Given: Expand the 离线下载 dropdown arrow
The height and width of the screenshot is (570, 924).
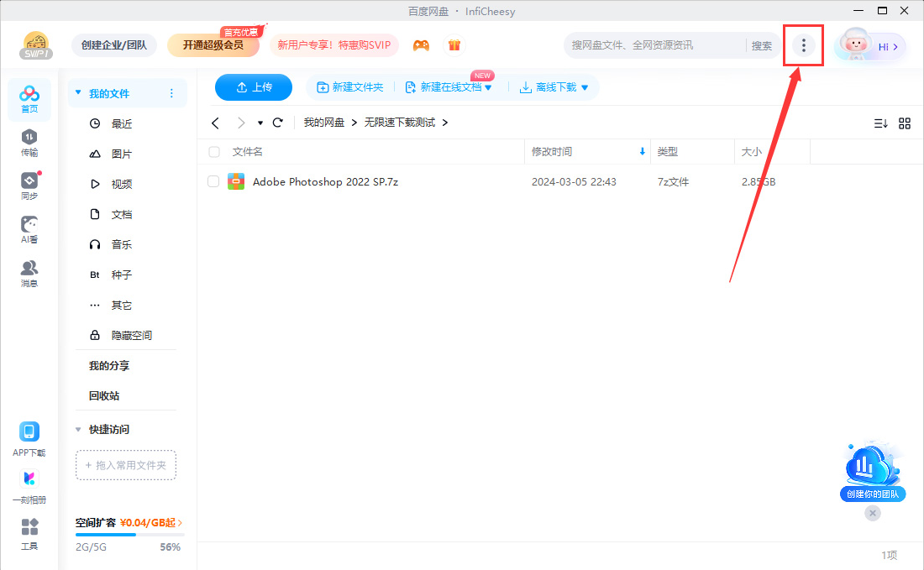Looking at the screenshot, I should [585, 87].
